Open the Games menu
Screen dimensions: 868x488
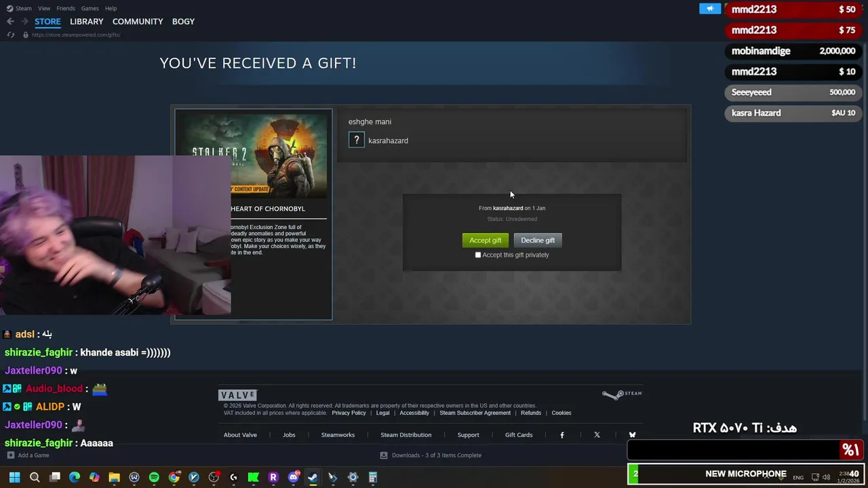coord(90,8)
